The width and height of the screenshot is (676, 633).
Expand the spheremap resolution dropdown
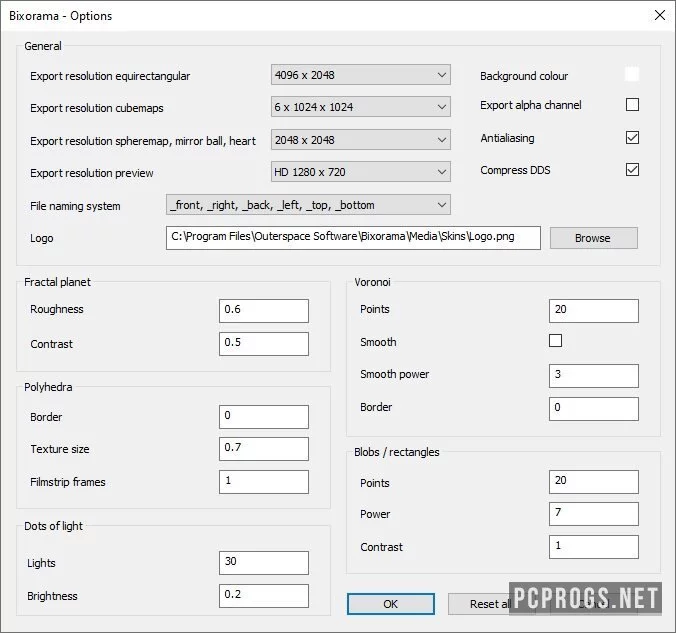[x=361, y=140]
